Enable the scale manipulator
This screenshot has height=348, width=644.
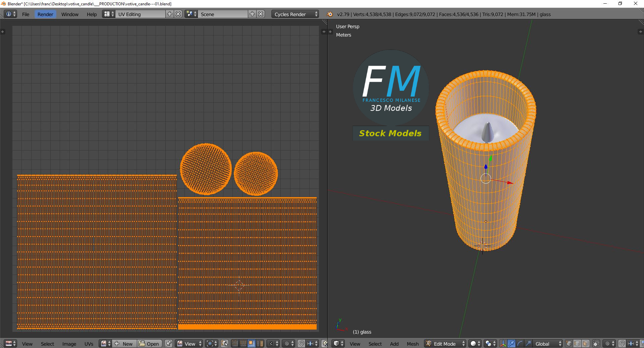(528, 344)
